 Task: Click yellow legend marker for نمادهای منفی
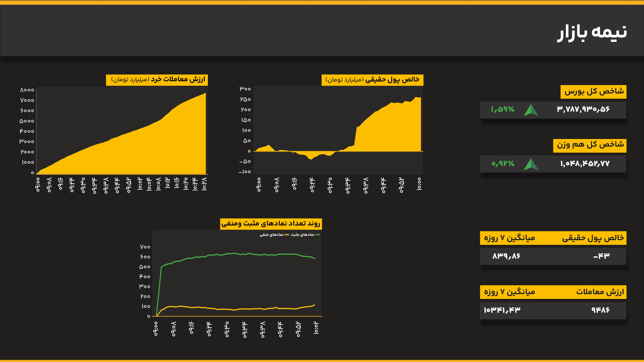(287, 235)
